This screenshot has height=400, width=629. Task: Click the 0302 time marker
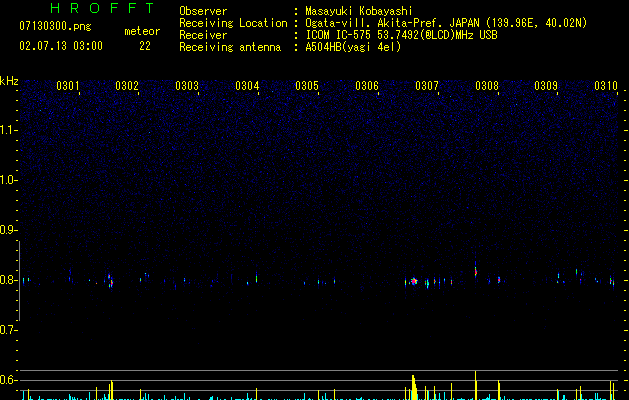(127, 85)
